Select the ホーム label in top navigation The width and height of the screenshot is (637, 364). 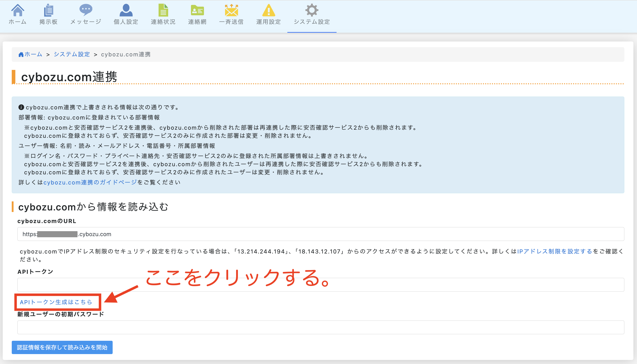(x=18, y=22)
